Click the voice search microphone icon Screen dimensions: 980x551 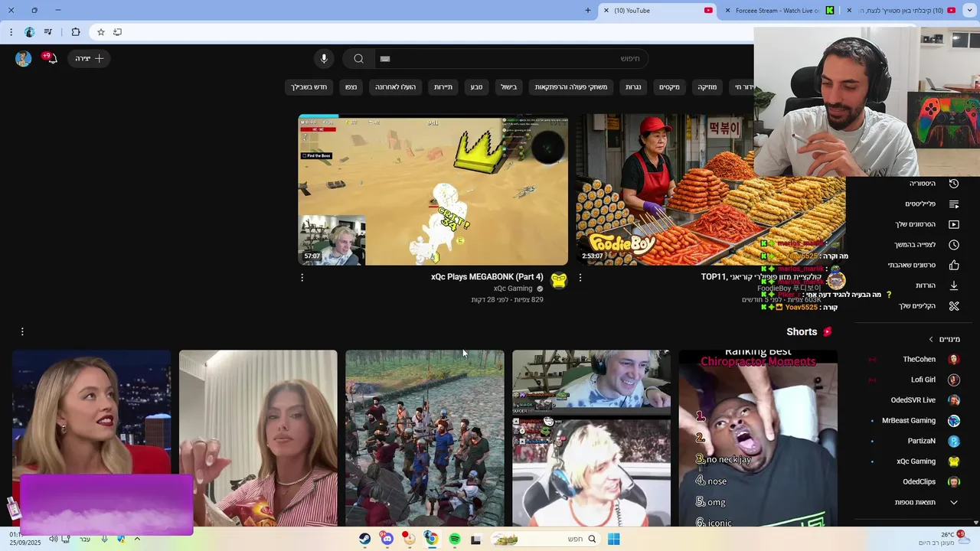[x=324, y=59]
